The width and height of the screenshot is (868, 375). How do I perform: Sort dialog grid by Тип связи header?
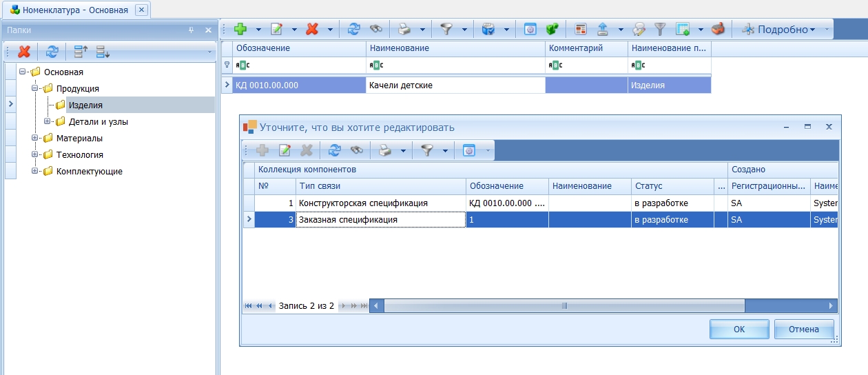[381, 186]
